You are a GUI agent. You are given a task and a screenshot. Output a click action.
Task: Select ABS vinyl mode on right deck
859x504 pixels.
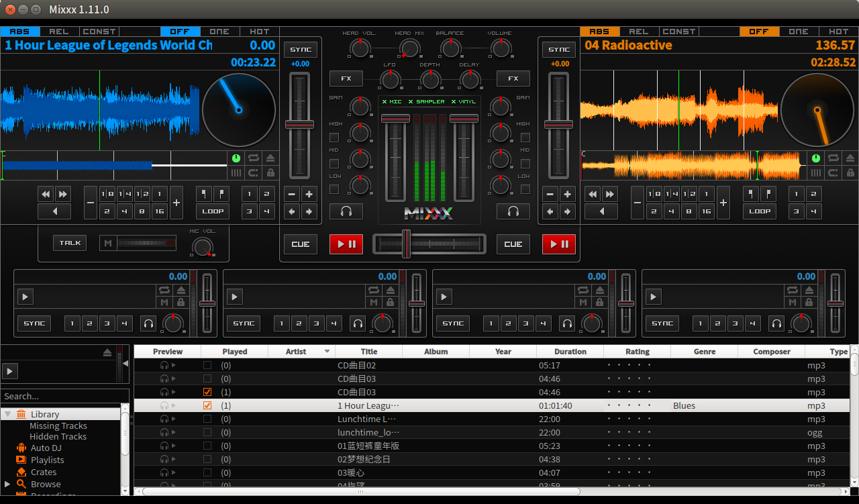coord(599,32)
